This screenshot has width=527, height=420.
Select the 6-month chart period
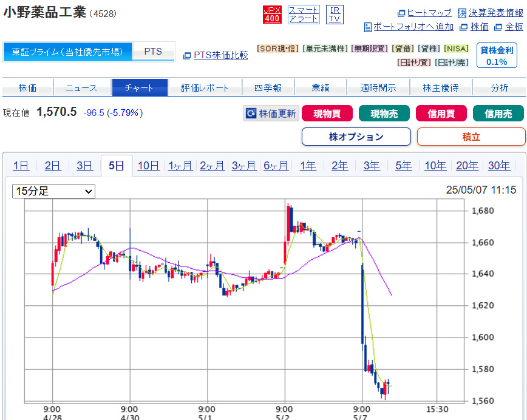[x=276, y=166]
